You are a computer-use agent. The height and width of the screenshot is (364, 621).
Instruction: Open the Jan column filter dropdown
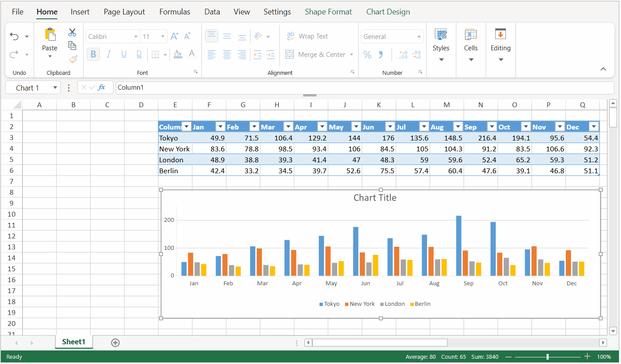point(220,127)
